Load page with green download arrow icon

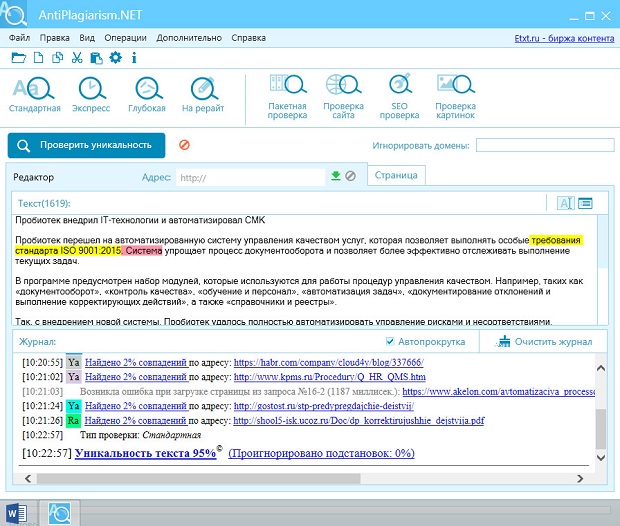336,176
